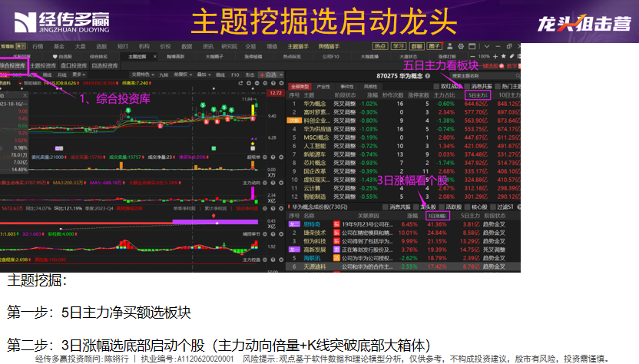Click the 热点 button in the title bar
This screenshot has width=639, height=364.
[x=380, y=46]
